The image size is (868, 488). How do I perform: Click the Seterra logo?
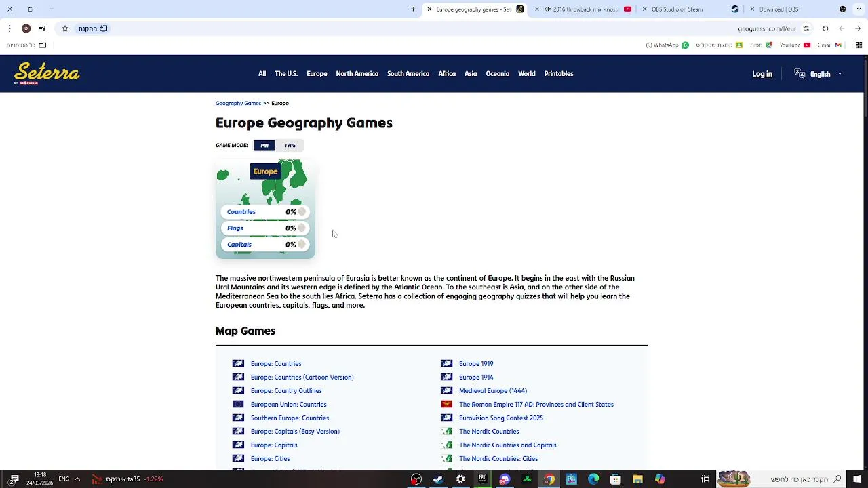pos(47,73)
